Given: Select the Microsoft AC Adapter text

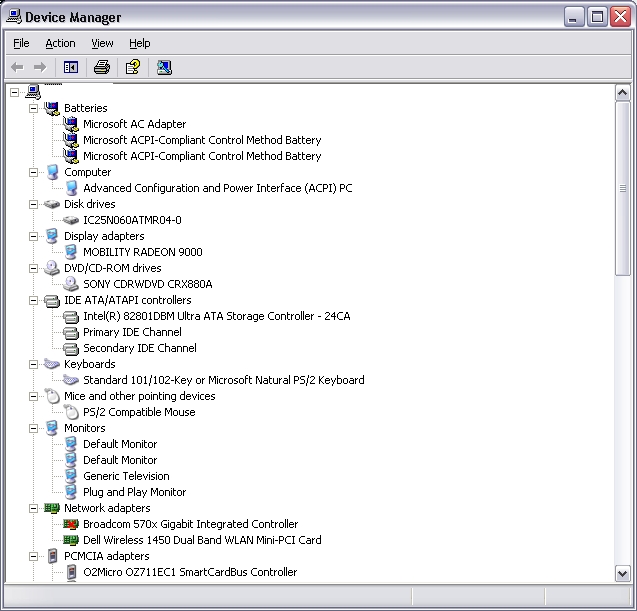Looking at the screenshot, I should (134, 124).
